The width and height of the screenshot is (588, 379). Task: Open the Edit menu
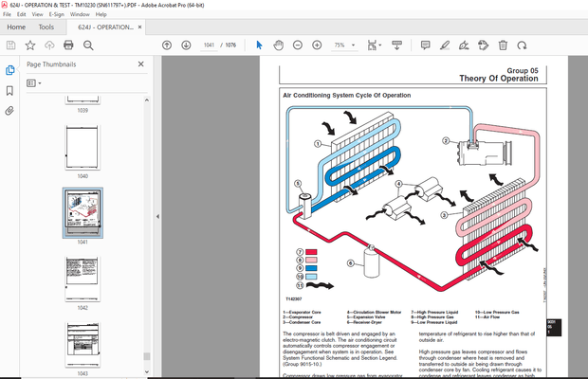(x=22, y=14)
